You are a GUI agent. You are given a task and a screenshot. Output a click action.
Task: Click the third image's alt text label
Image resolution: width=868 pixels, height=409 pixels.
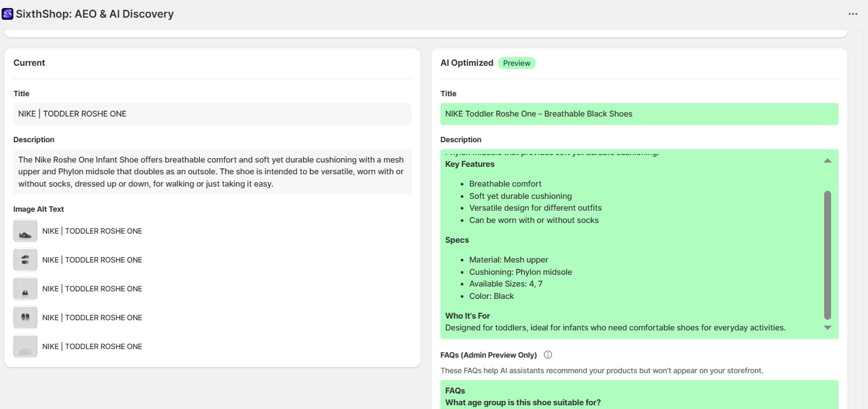coord(92,289)
